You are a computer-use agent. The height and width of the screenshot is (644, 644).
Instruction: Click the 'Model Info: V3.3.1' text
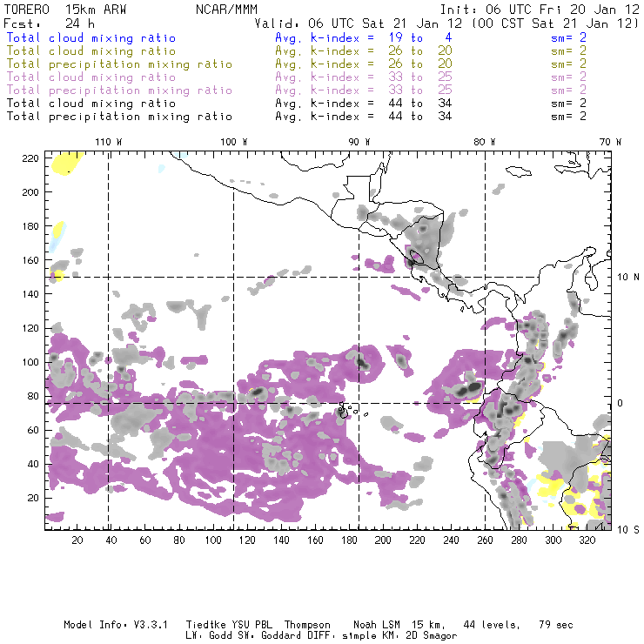tap(116, 625)
